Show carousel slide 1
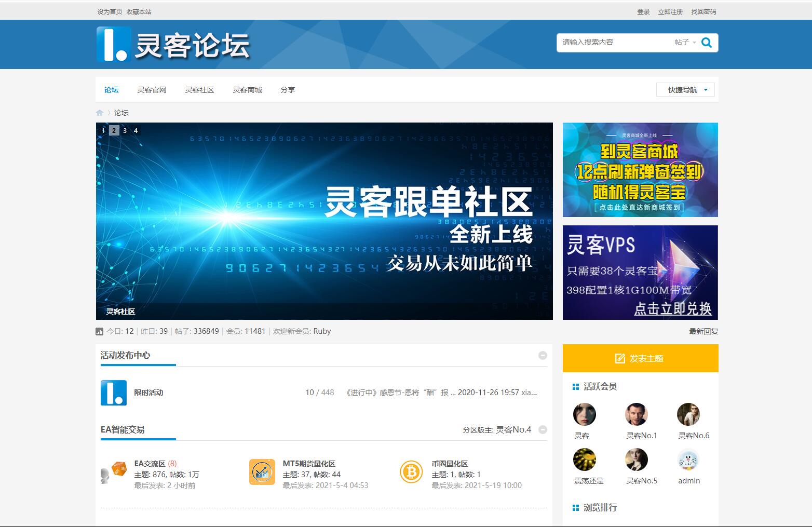 point(103,130)
